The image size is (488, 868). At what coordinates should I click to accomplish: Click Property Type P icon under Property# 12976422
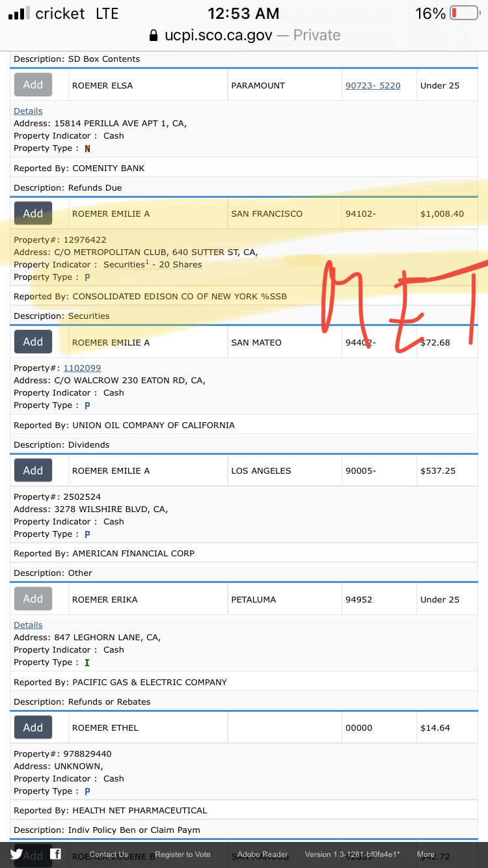coord(87,277)
